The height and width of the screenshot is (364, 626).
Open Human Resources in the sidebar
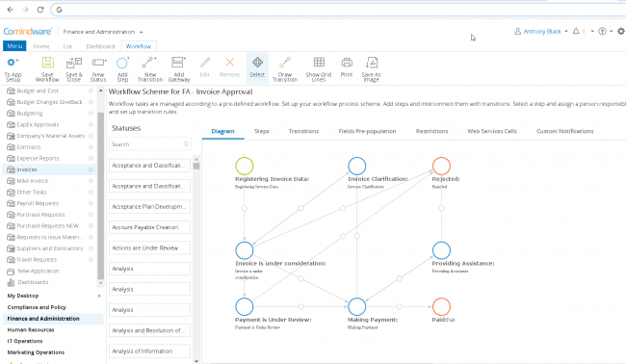point(31,329)
